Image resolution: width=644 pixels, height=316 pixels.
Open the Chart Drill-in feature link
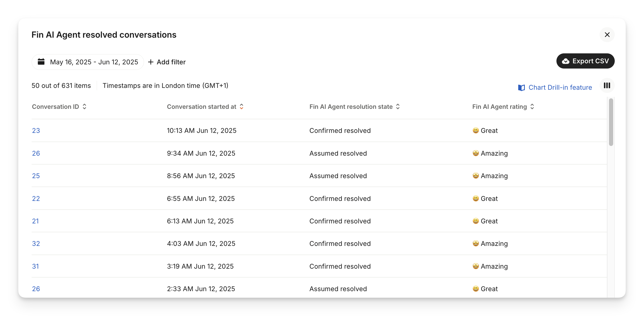coord(560,87)
